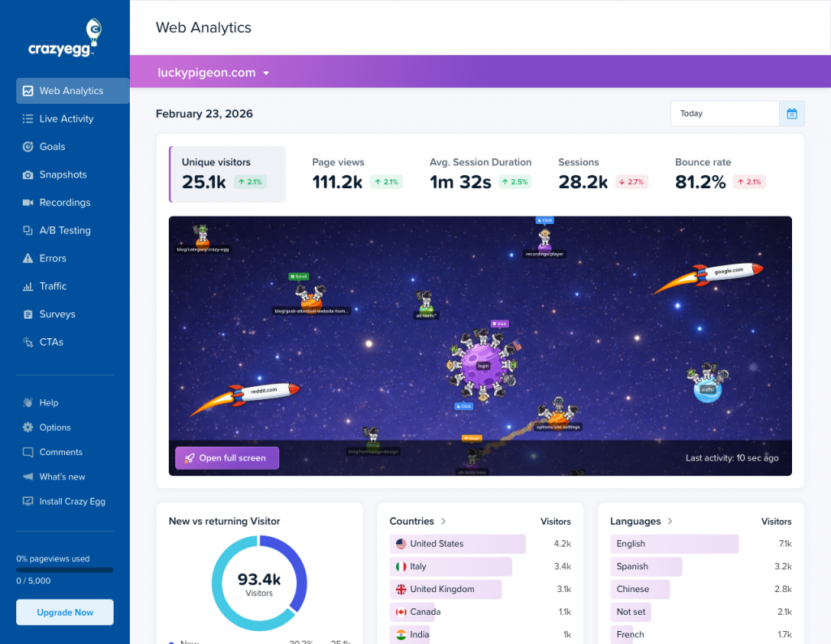Click the Crazy Egg logo
Image resolution: width=831 pixels, height=644 pixels.
(x=65, y=37)
